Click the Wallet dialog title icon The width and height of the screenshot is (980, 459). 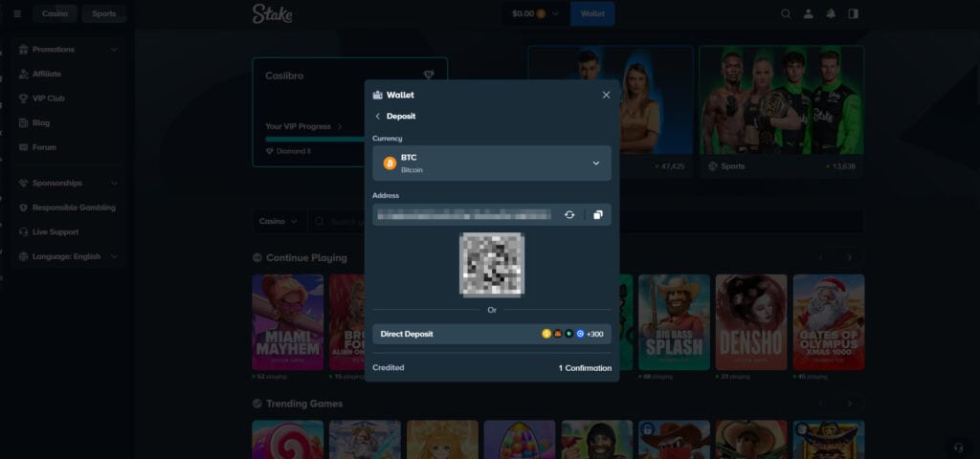377,95
